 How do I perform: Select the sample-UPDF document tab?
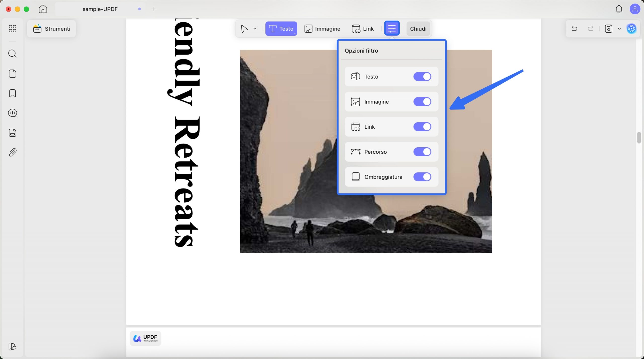pos(100,9)
